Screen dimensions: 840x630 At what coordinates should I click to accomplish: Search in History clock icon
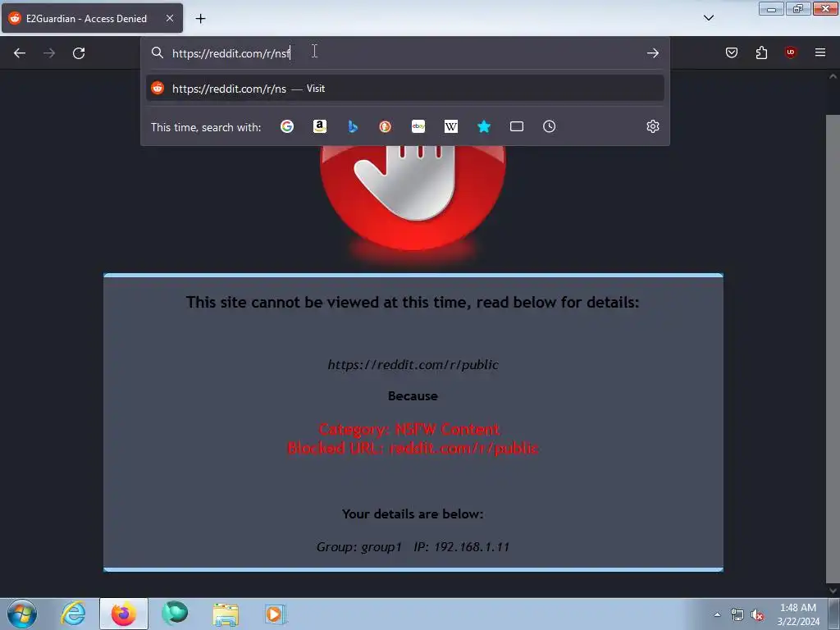pos(549,126)
